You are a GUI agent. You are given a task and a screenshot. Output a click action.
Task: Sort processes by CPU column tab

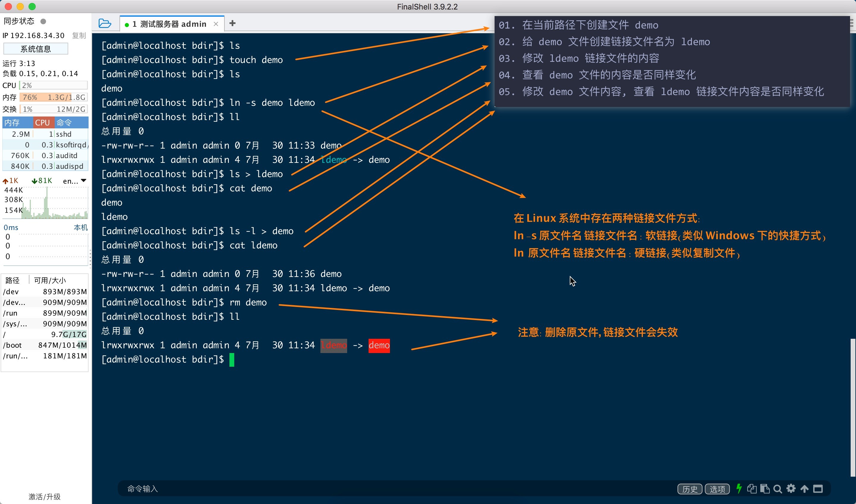(x=43, y=122)
